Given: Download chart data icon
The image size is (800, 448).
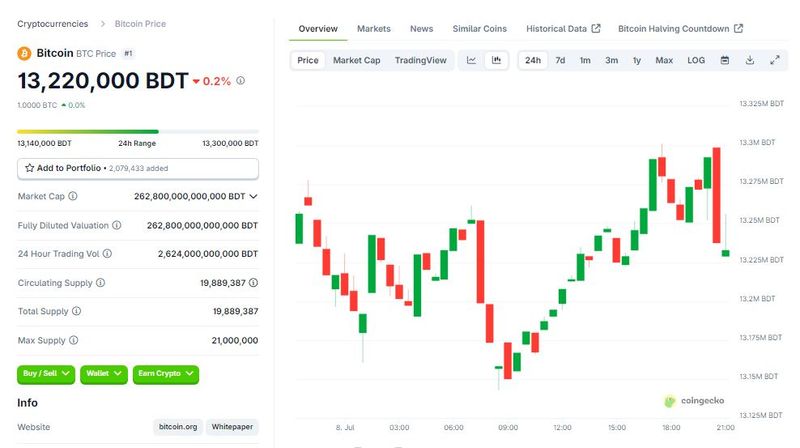Looking at the screenshot, I should click(750, 61).
